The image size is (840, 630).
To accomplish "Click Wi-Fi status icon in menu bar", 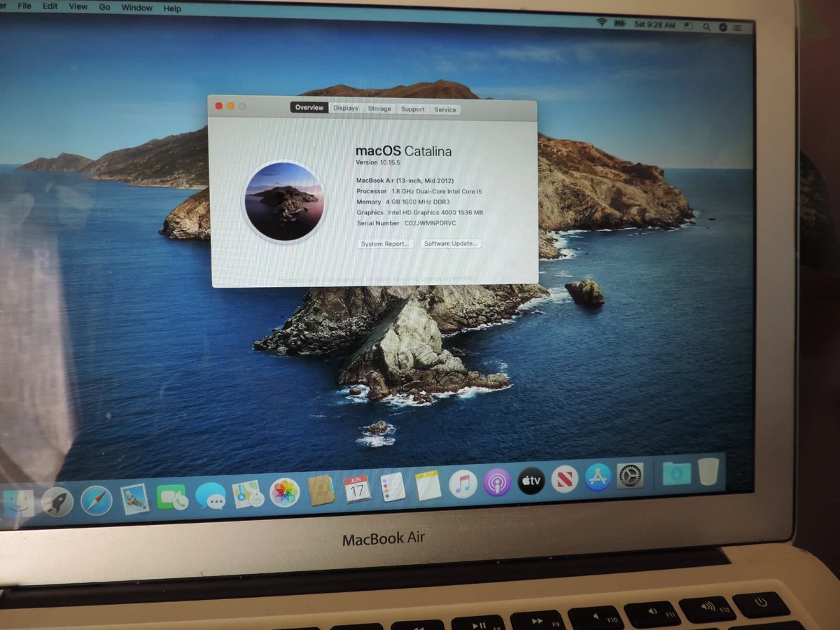I will pyautogui.click(x=601, y=22).
